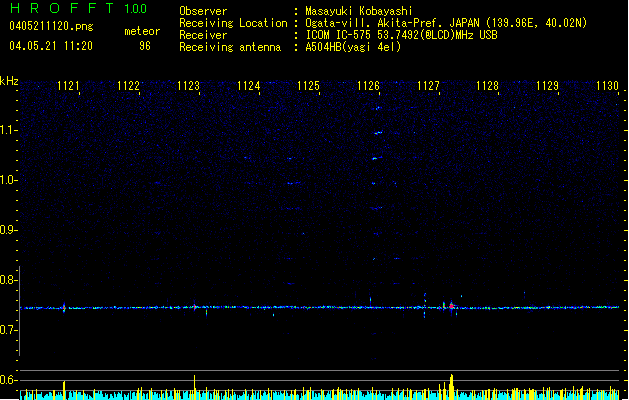This screenshot has width=629, height=400.
Task: Click the observer name Masayuki Kobayashi
Action: [359, 11]
